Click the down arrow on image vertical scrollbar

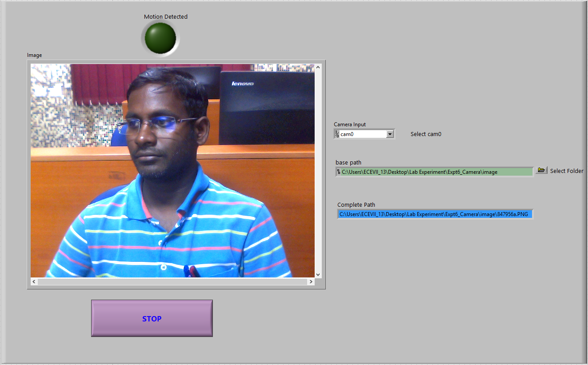pos(318,274)
